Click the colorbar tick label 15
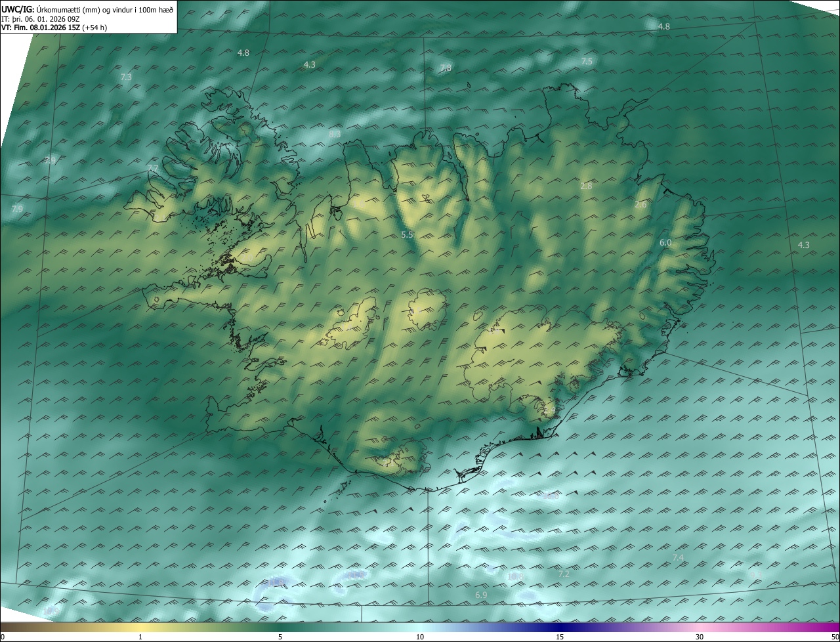840x642 pixels. coord(560,637)
